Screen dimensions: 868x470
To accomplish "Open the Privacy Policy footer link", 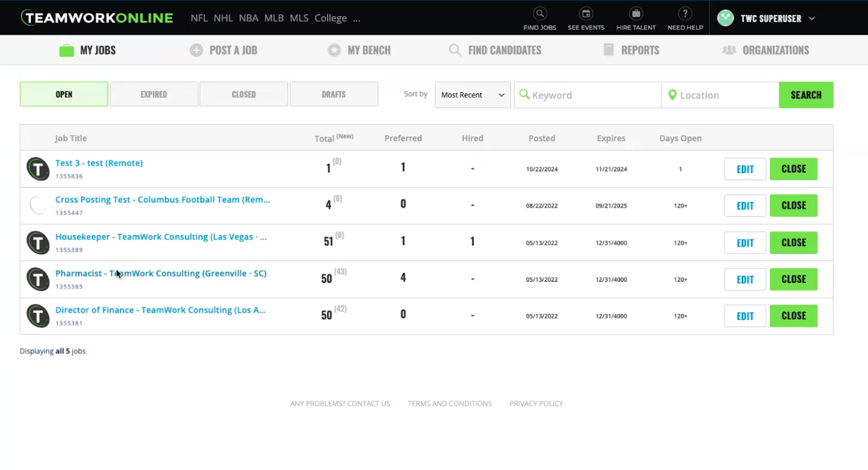I will [536, 404].
